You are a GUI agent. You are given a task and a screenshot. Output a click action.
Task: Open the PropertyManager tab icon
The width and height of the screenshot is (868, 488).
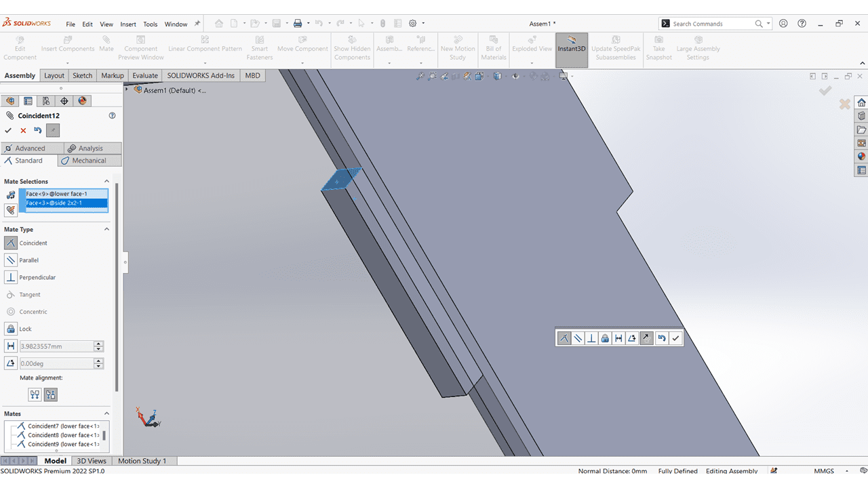tap(28, 101)
